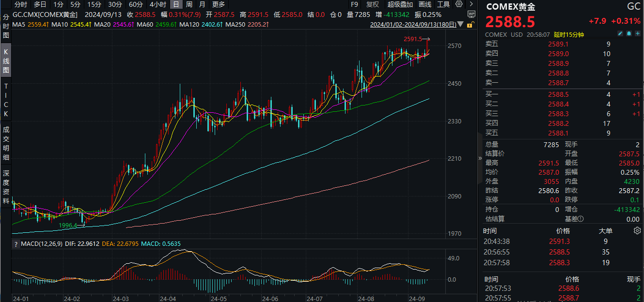
Task: Click the pencil edit icon on quote panel
Action: (x=620, y=33)
